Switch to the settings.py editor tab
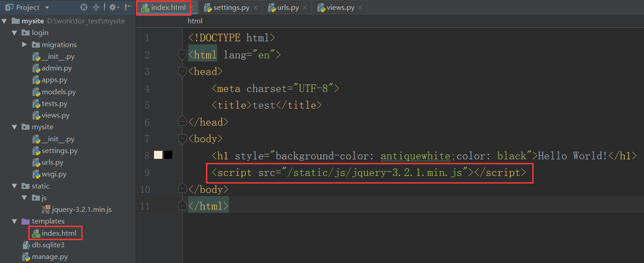 [231, 8]
